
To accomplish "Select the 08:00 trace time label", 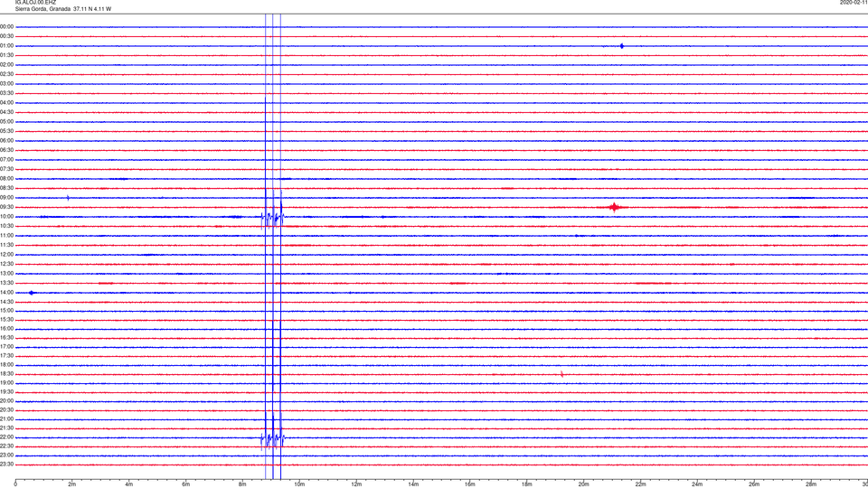I will pyautogui.click(x=6, y=179).
